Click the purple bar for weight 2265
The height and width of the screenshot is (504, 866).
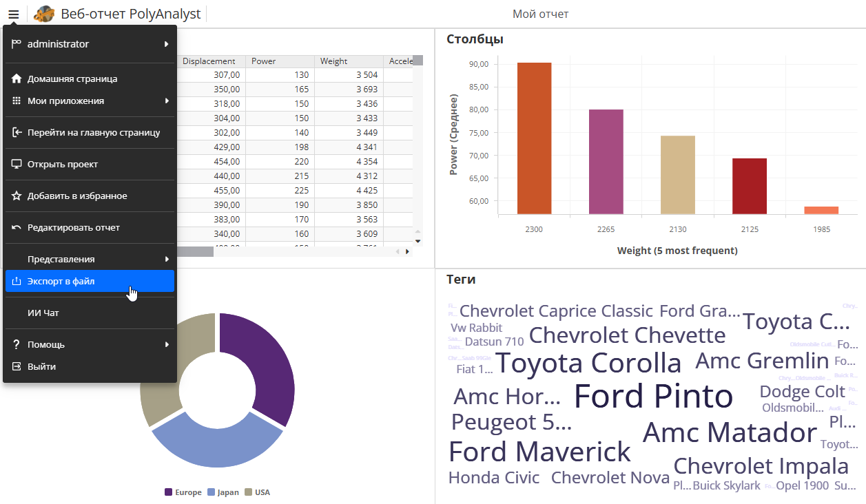[x=606, y=162]
